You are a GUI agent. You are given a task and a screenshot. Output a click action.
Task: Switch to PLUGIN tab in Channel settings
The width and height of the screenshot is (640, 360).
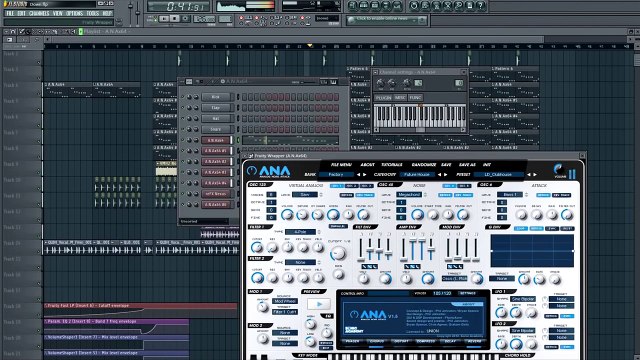[383, 98]
